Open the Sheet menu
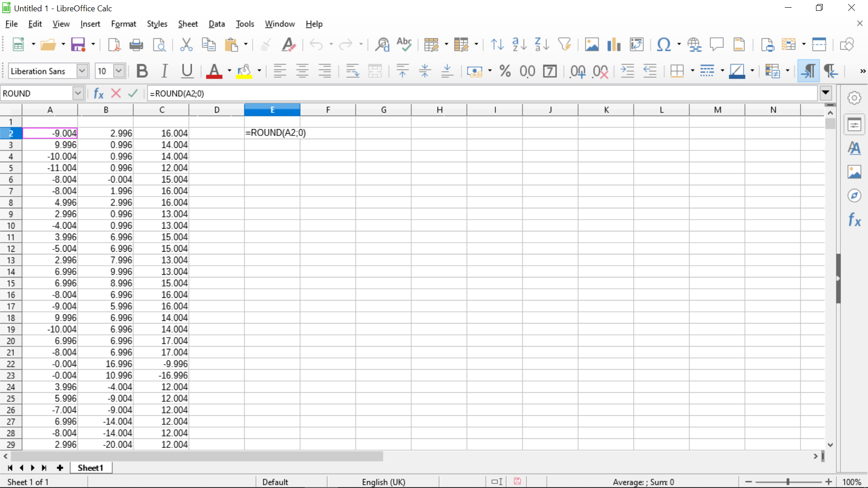This screenshot has height=488, width=868. pos(188,24)
